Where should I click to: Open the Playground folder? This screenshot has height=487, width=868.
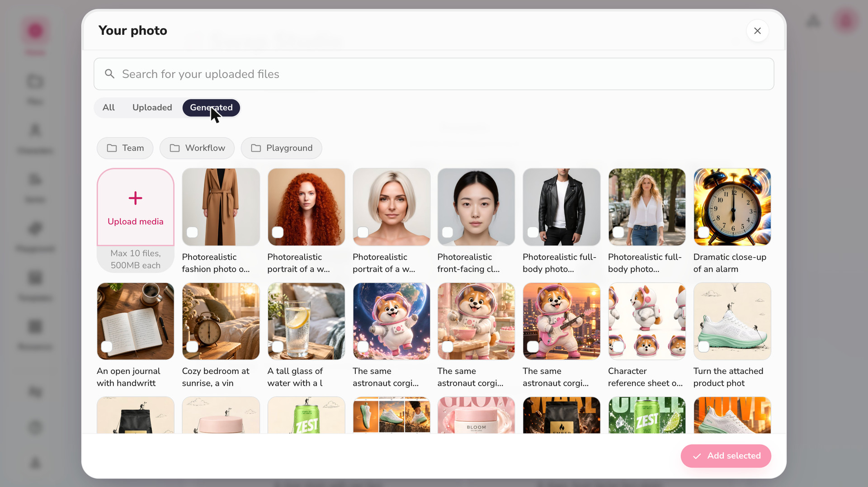coord(281,148)
